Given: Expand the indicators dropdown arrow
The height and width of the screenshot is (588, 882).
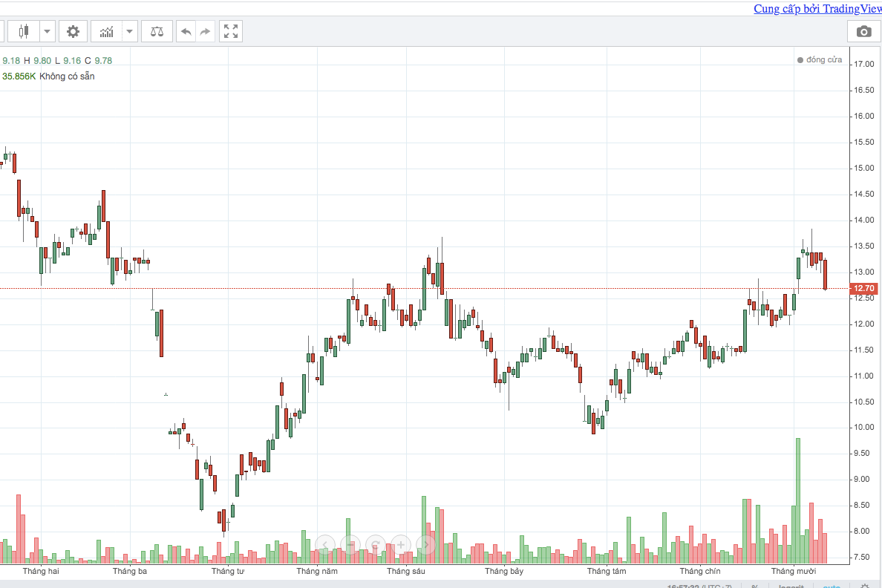Looking at the screenshot, I should (129, 31).
